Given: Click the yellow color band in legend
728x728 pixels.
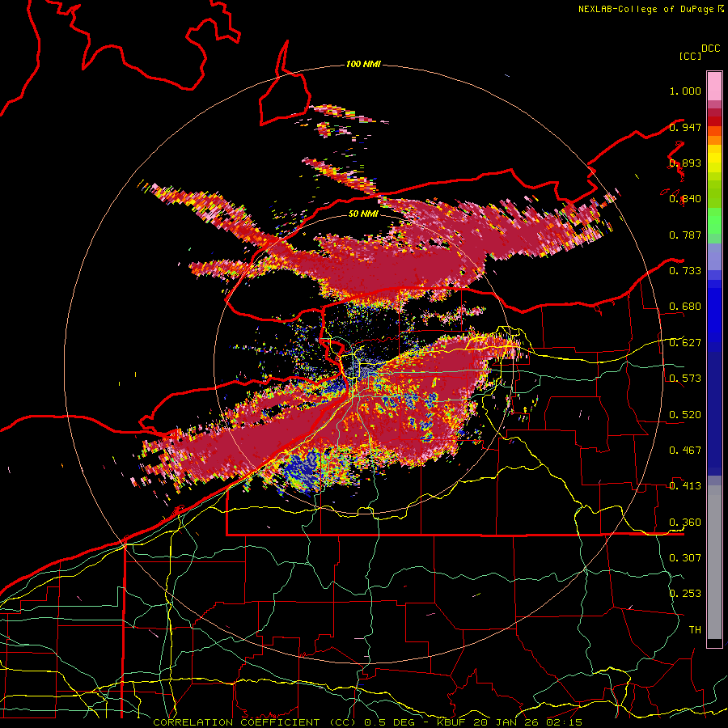Looking at the screenshot, I should point(714,160).
